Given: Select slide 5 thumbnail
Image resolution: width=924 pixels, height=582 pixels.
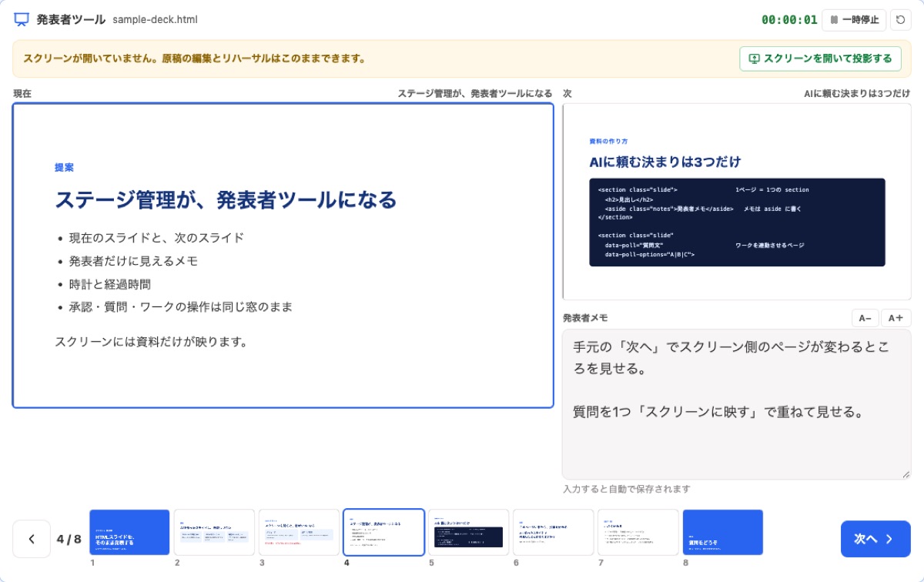Looking at the screenshot, I should [468, 532].
